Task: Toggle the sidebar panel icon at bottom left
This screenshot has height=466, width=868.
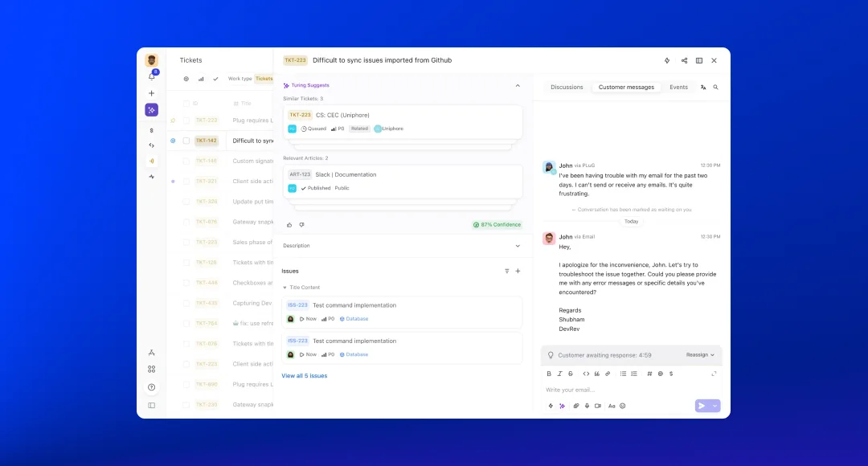Action: (152, 405)
